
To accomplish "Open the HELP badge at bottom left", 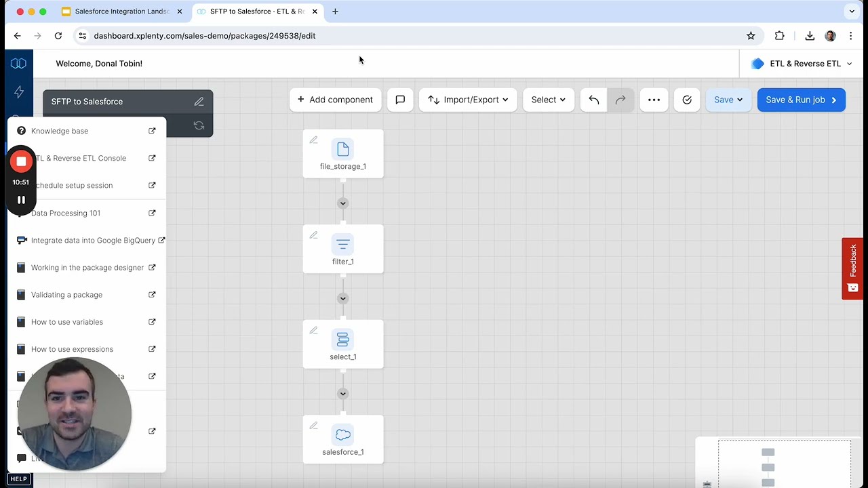I will pos(18,479).
